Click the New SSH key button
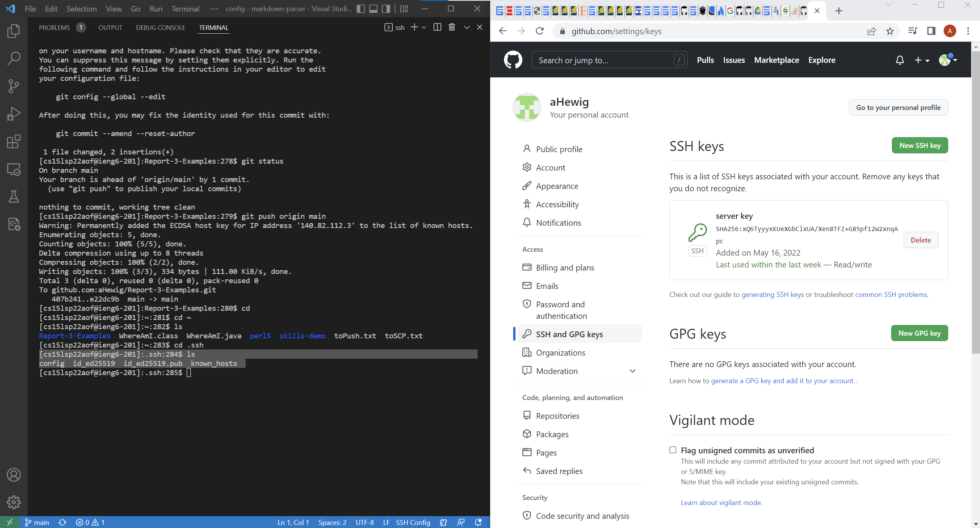This screenshot has width=980, height=528. click(919, 146)
